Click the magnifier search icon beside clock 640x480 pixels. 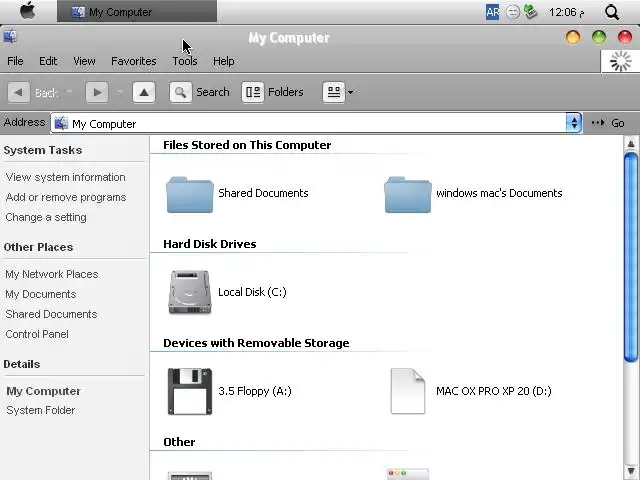point(611,12)
